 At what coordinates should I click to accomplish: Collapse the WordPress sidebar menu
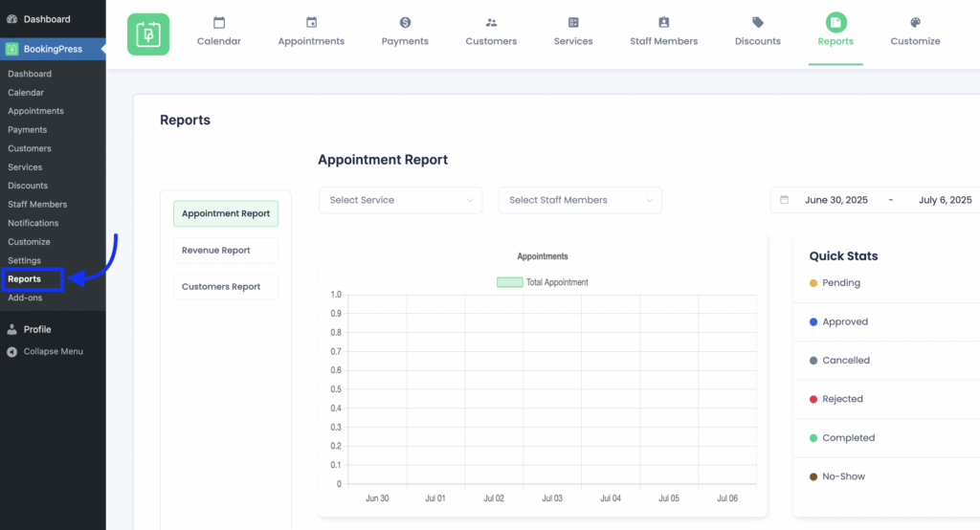click(53, 351)
